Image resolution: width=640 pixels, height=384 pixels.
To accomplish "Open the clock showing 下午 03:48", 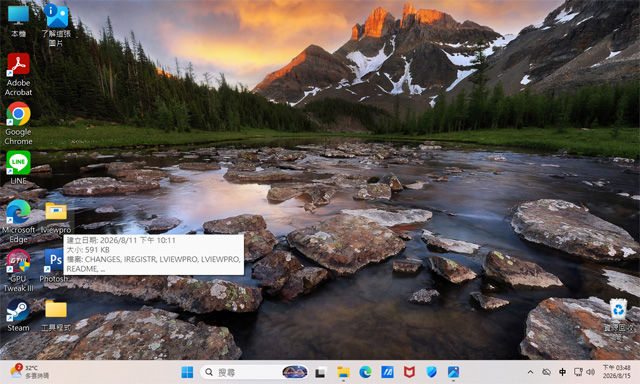I will click(617, 372).
